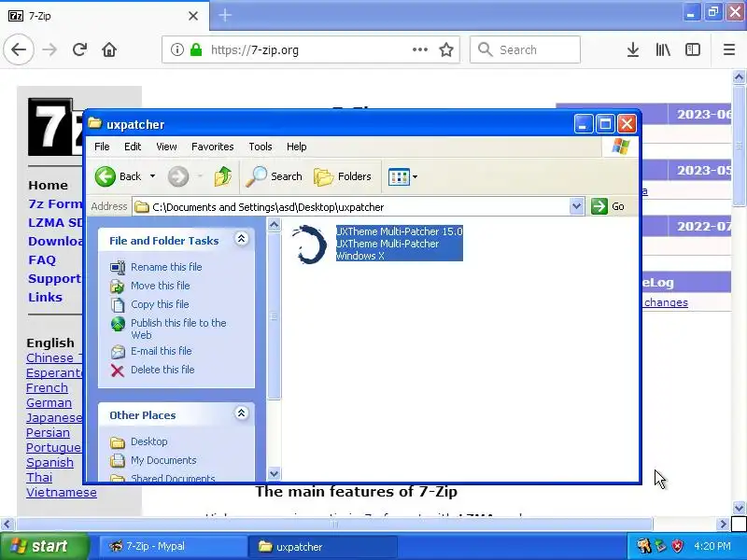The height and width of the screenshot is (560, 747).
Task: Click the Go button in Explorer
Action: pyautogui.click(x=608, y=206)
